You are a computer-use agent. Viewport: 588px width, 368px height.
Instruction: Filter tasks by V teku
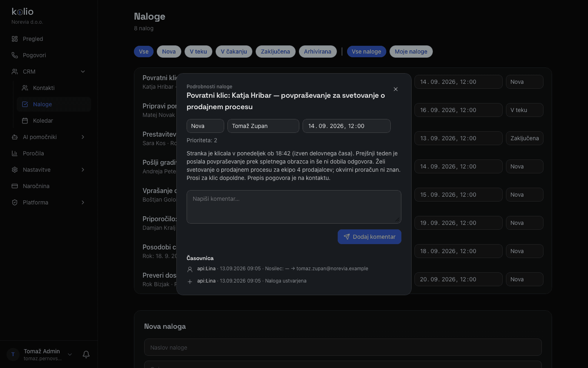pos(198,52)
